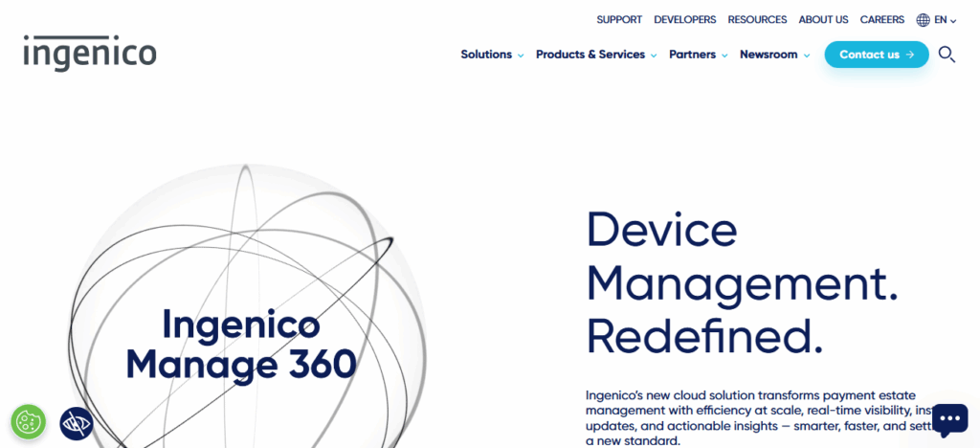Open the search magnifier icon
Image resolution: width=980 pixels, height=448 pixels.
coord(947,55)
